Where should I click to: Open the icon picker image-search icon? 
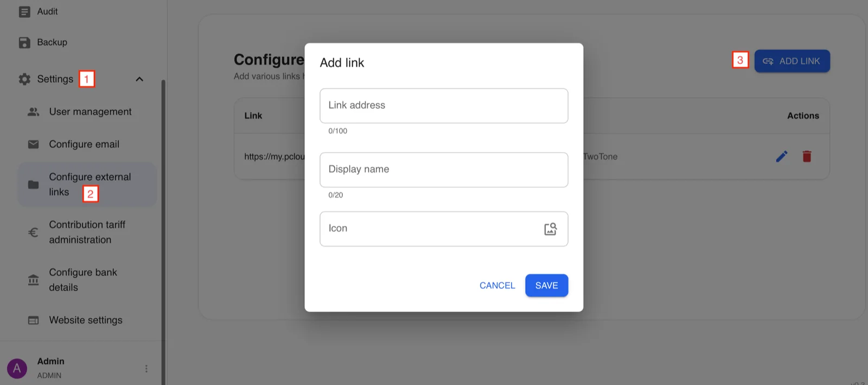[x=551, y=229]
